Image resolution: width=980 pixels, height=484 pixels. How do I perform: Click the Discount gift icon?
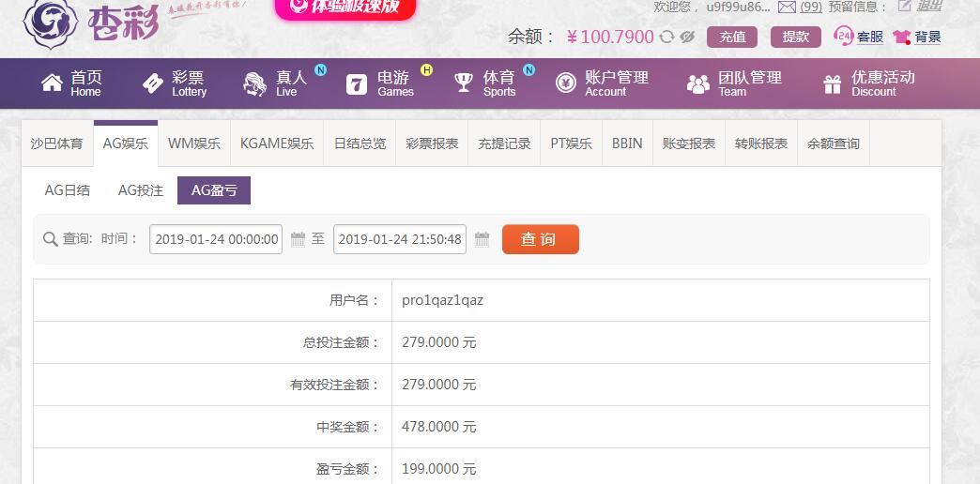click(x=833, y=83)
